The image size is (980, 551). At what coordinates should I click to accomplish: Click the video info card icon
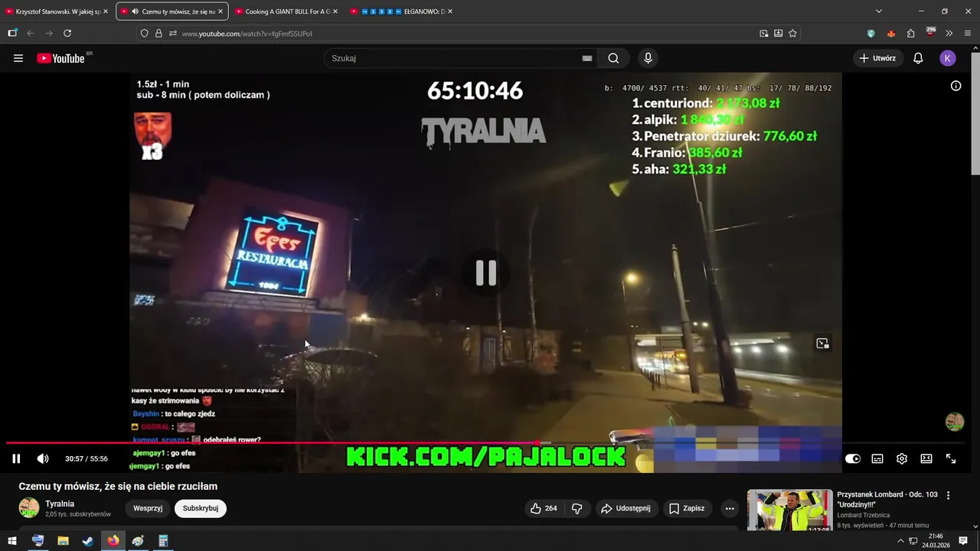coord(955,86)
